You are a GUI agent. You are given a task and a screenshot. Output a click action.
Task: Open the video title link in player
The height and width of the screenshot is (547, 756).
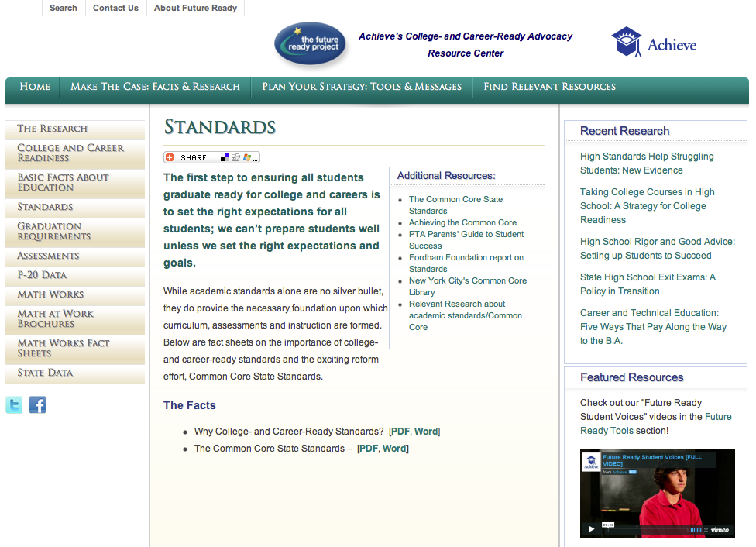point(652,461)
